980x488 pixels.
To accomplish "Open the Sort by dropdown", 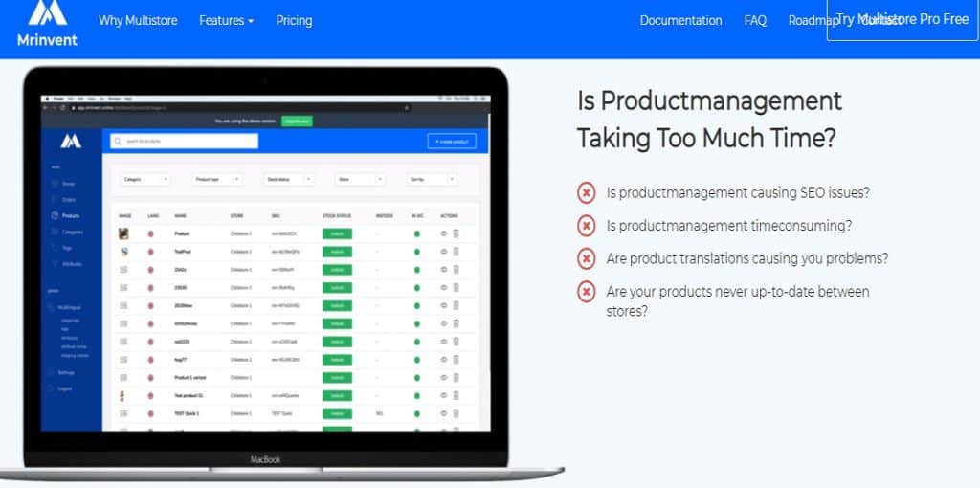I will pyautogui.click(x=432, y=179).
